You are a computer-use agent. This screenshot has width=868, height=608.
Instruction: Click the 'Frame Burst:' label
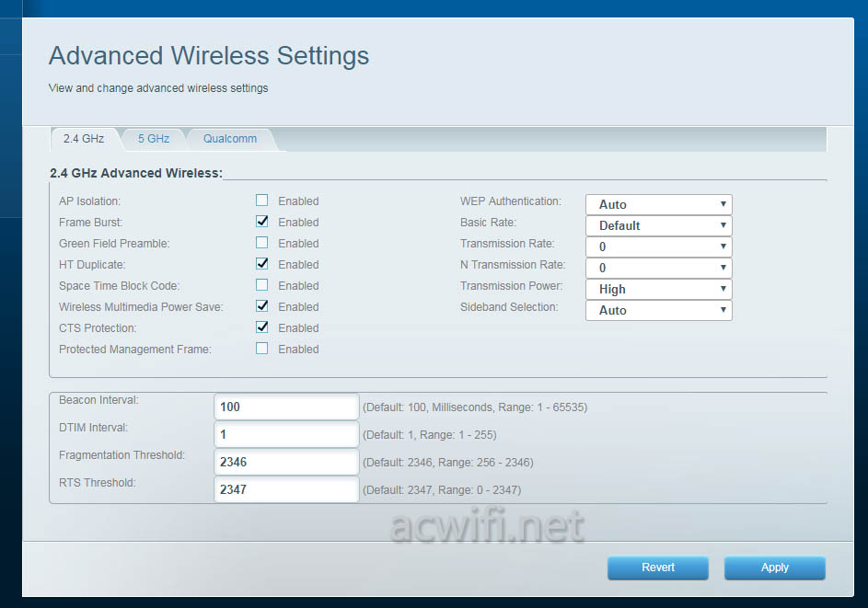(91, 223)
